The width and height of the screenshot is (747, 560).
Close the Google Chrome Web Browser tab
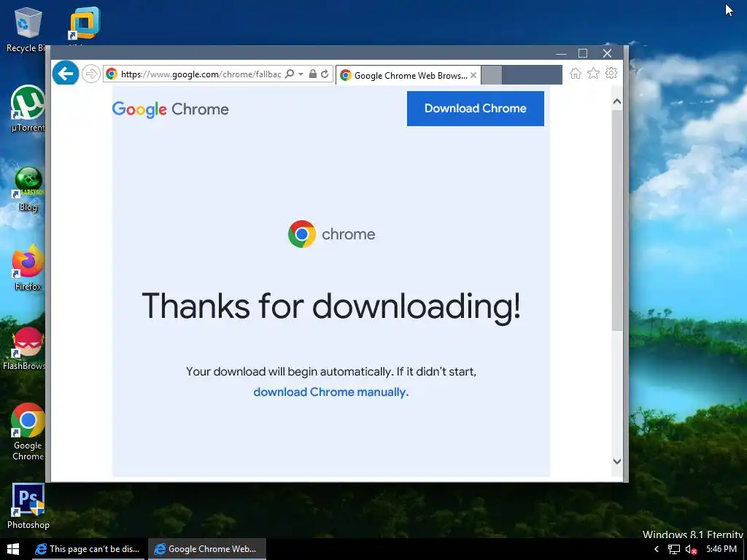coord(473,75)
